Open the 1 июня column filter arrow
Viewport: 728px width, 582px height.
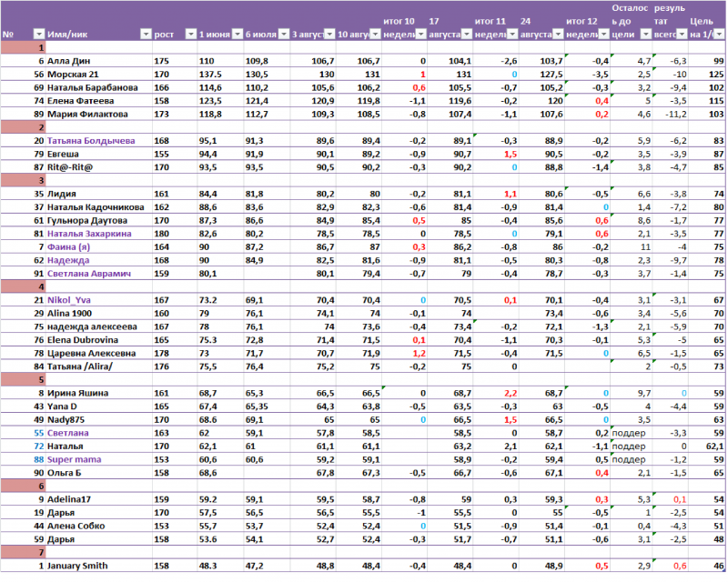point(235,35)
